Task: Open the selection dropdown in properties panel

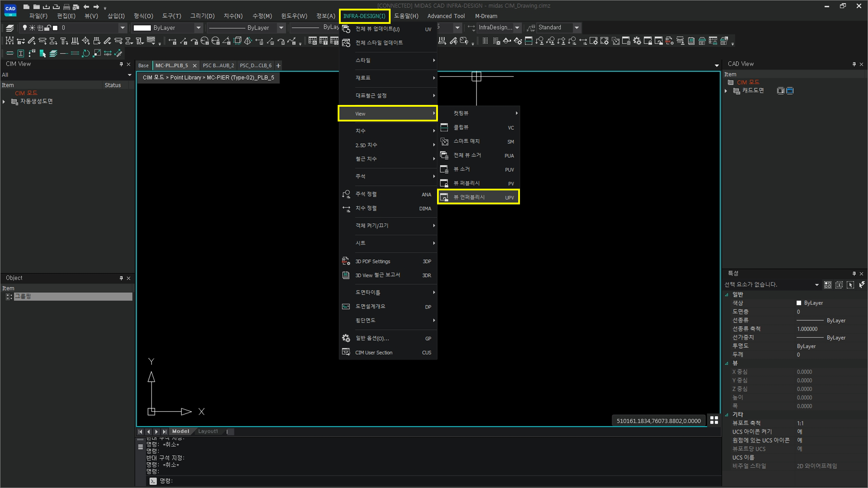Action: click(x=816, y=285)
